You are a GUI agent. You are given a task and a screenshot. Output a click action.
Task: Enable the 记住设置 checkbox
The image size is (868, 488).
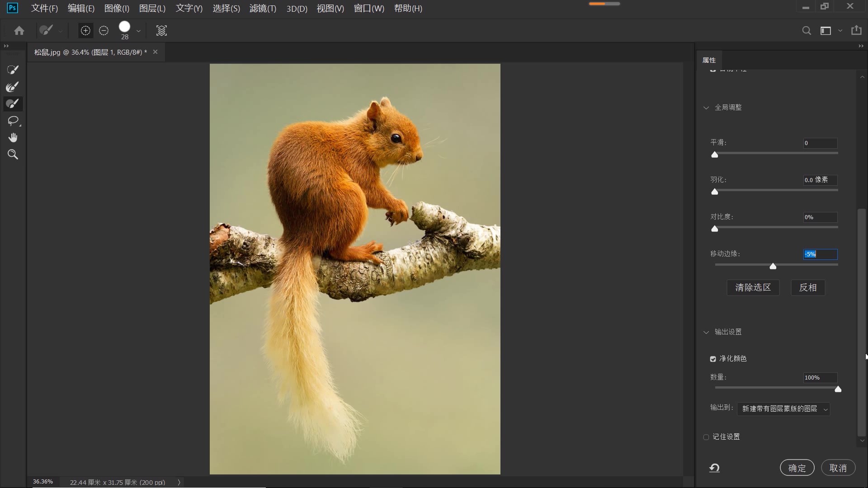tap(706, 437)
